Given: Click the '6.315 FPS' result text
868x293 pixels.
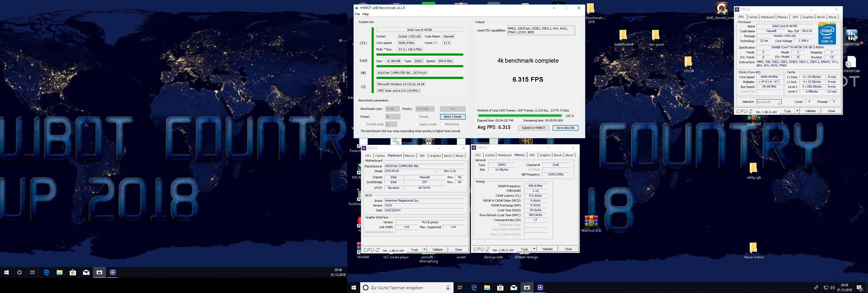Looking at the screenshot, I should pyautogui.click(x=528, y=79).
